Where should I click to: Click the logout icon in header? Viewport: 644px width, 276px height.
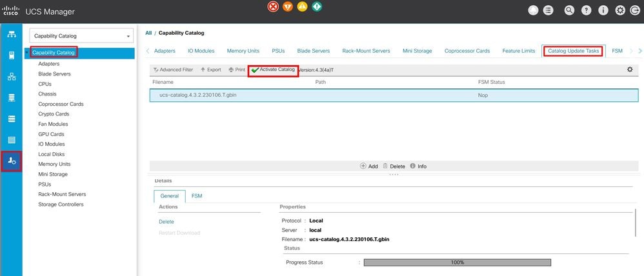[634, 11]
